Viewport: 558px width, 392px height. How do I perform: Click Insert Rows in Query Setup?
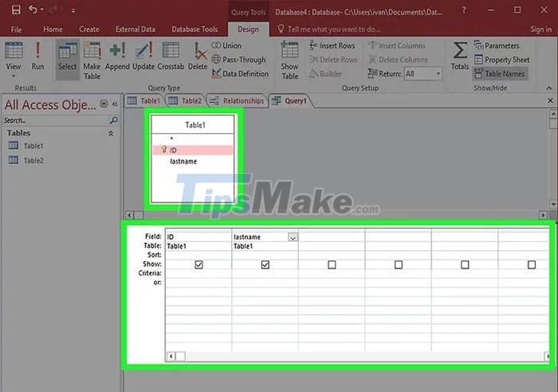point(332,45)
